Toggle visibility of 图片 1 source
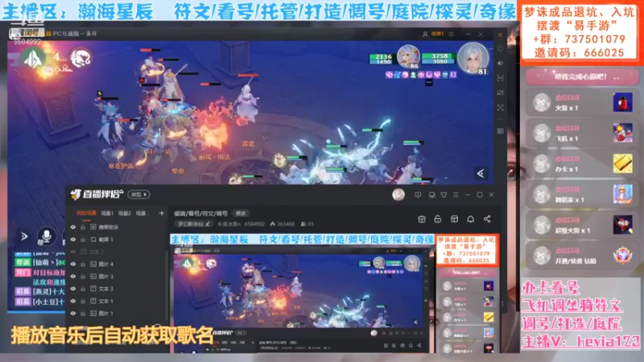Screen dimensions: 644x362 click(x=73, y=313)
